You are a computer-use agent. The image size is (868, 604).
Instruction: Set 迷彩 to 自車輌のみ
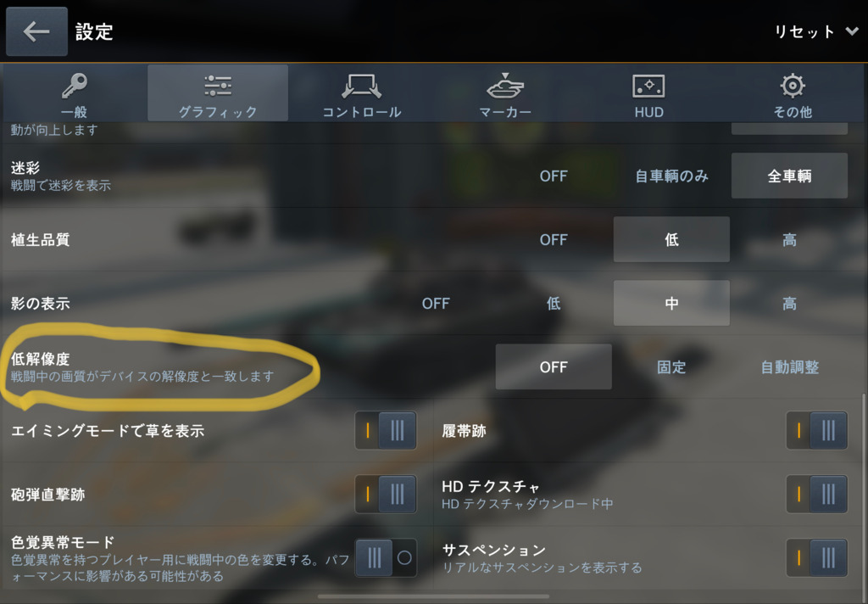[x=671, y=176]
